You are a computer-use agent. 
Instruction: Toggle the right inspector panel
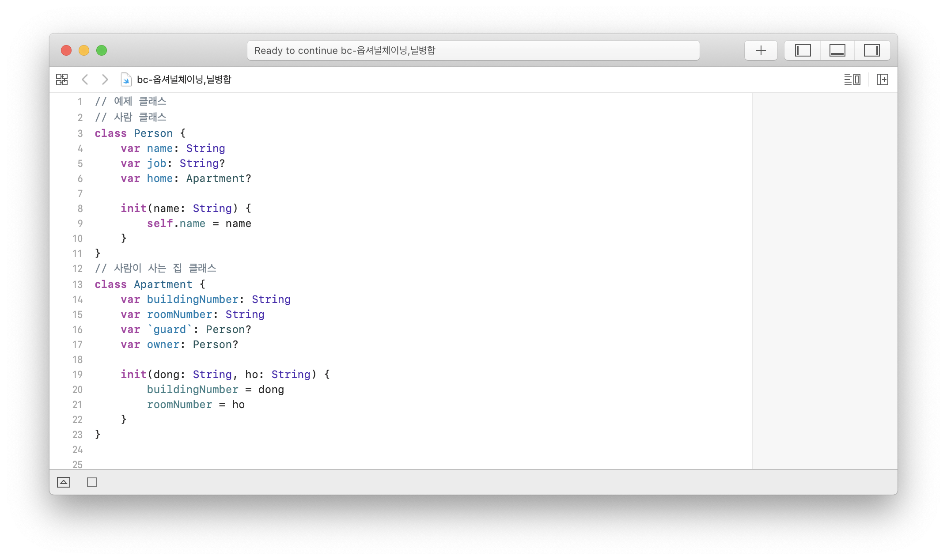[871, 50]
